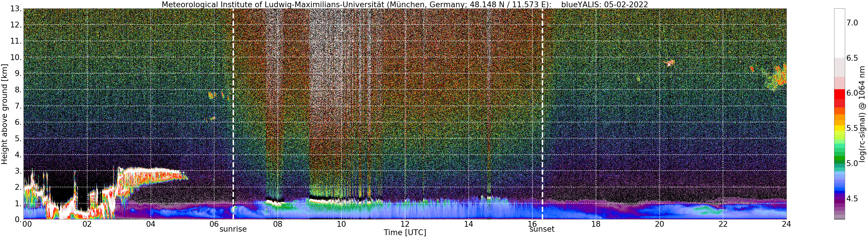Click the white dashed sunset marker line
Viewport: 868px width, 238px height.
(x=543, y=114)
